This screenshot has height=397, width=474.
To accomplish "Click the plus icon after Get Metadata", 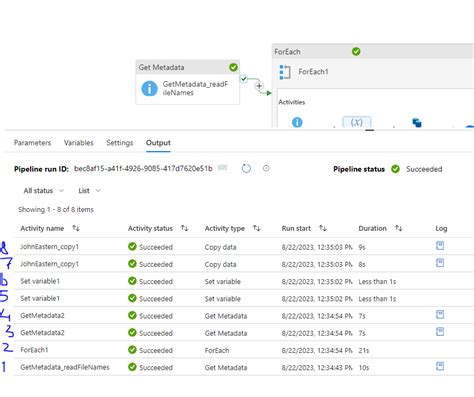I will 259,86.
